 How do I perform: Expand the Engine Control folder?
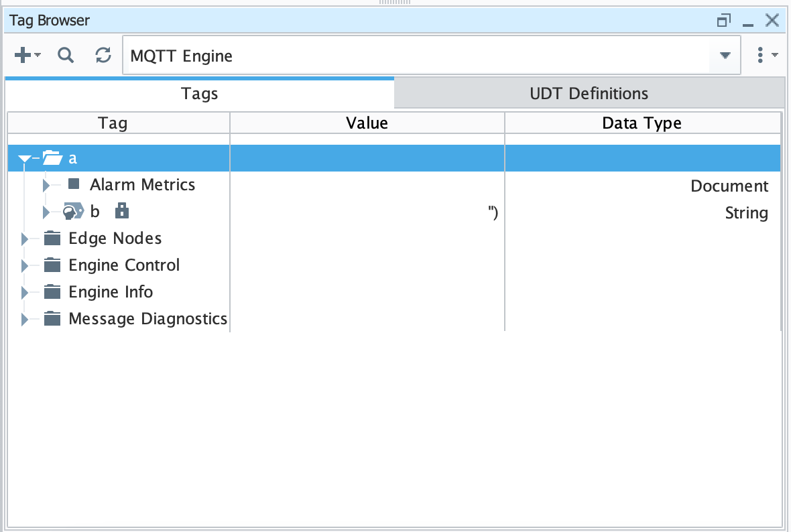coord(25,265)
